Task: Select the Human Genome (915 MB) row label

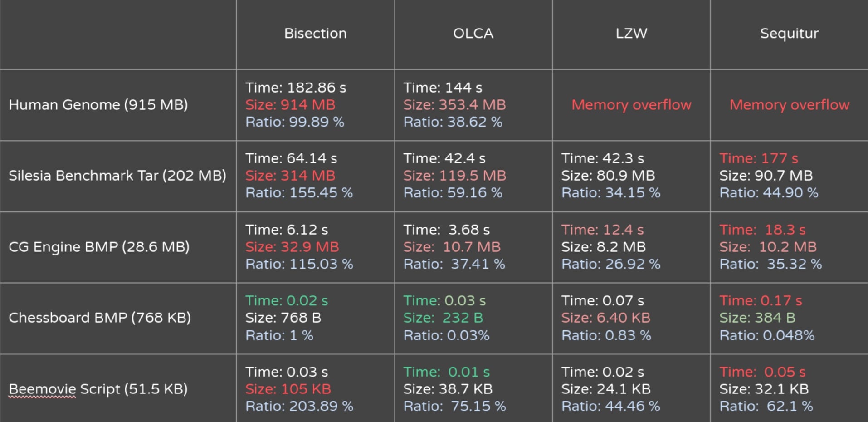Action: [x=98, y=105]
